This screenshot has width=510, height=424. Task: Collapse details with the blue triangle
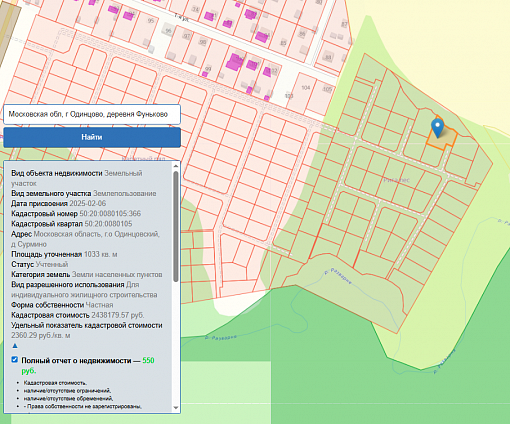click(x=15, y=346)
